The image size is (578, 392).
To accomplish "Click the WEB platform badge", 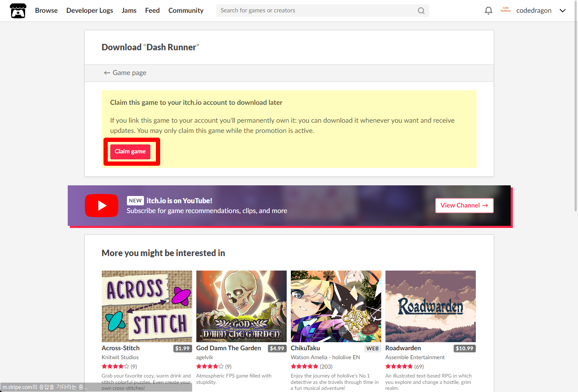I will click(373, 349).
